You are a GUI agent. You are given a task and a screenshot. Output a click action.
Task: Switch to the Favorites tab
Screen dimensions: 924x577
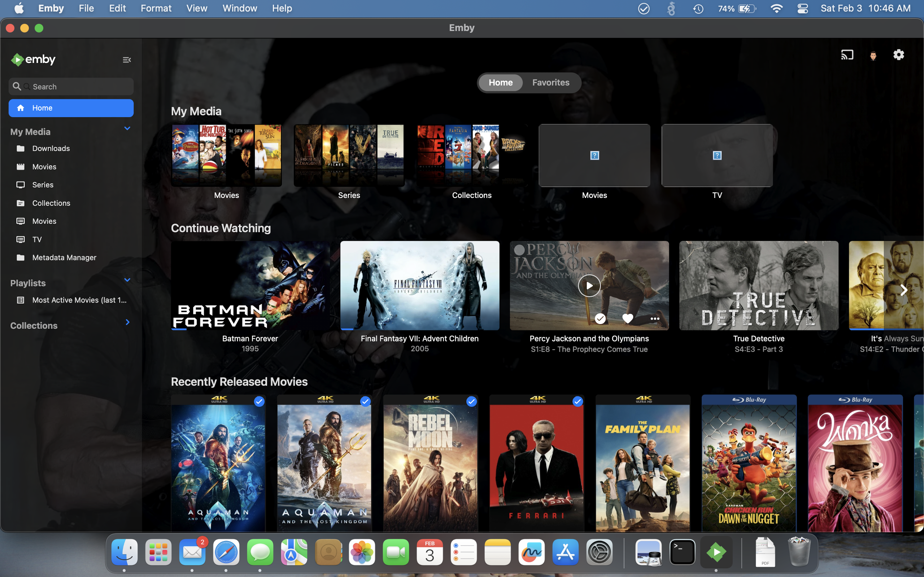point(550,83)
